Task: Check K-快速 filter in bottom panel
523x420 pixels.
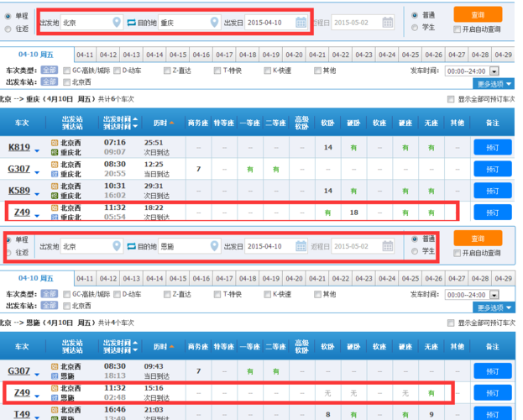Action: click(267, 294)
